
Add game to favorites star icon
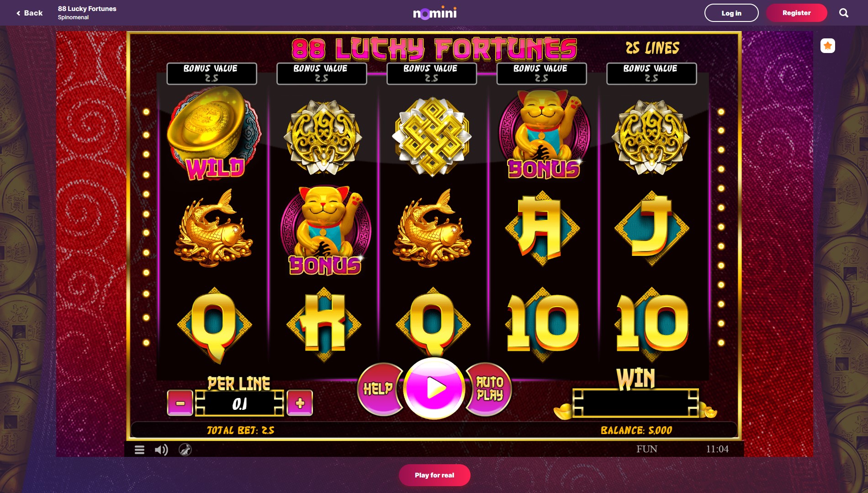[827, 46]
